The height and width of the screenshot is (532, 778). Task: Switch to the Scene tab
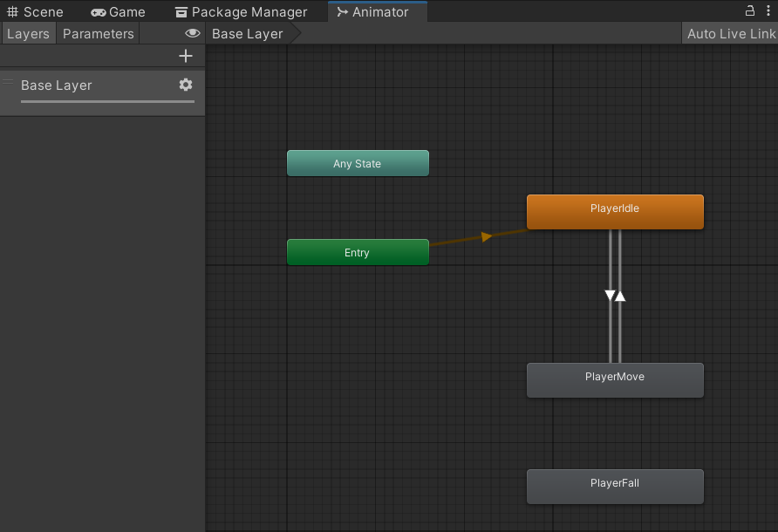[x=35, y=11]
